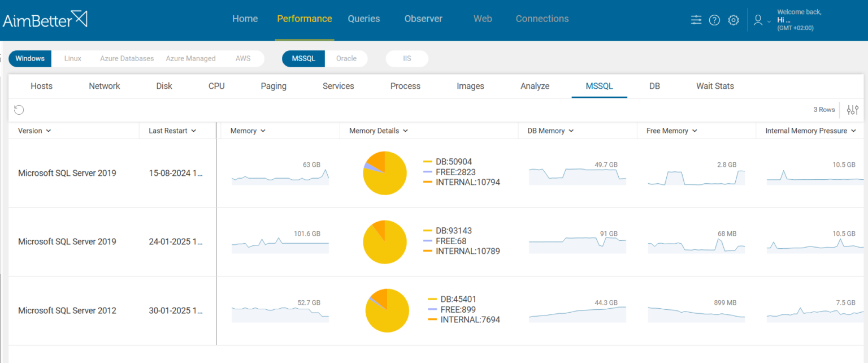The width and height of the screenshot is (868, 363).
Task: Select the IIS filter toggle
Action: (x=407, y=58)
